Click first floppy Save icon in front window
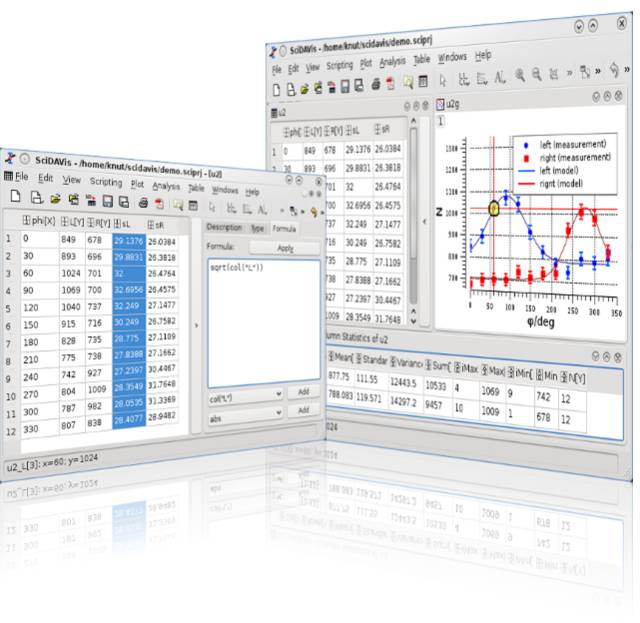 tap(107, 201)
